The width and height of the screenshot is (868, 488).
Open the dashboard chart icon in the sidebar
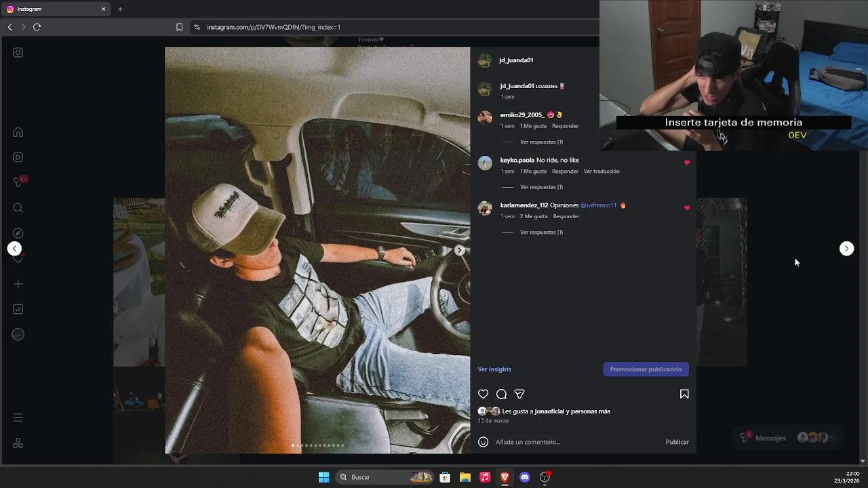[18, 309]
